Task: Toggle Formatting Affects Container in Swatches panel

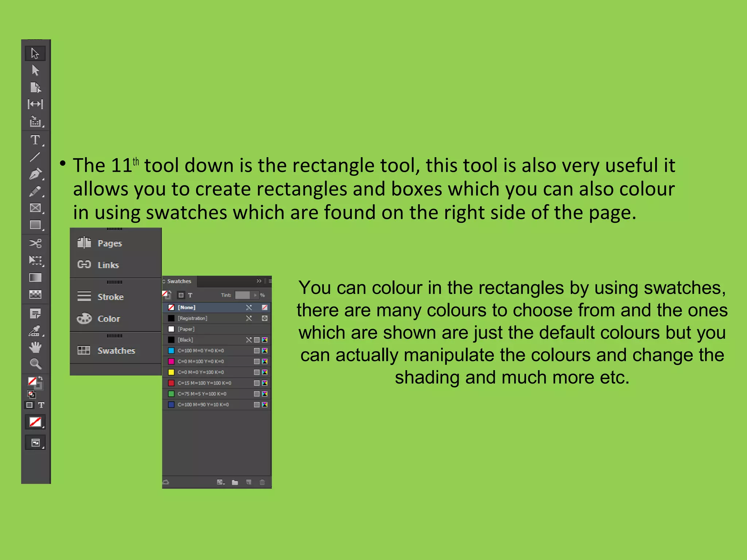Action: [x=181, y=295]
